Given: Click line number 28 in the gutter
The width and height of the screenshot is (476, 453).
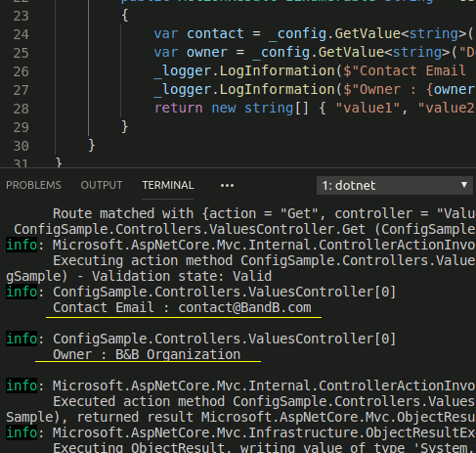Looking at the screenshot, I should pyautogui.click(x=22, y=109).
